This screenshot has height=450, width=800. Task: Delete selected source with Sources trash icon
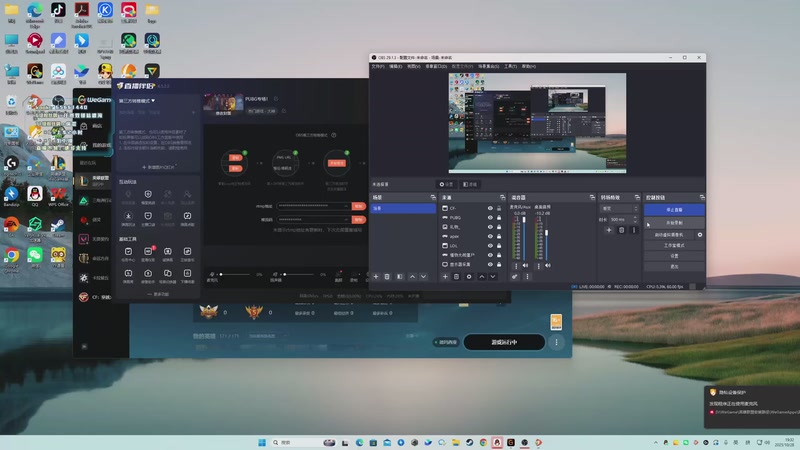click(457, 277)
